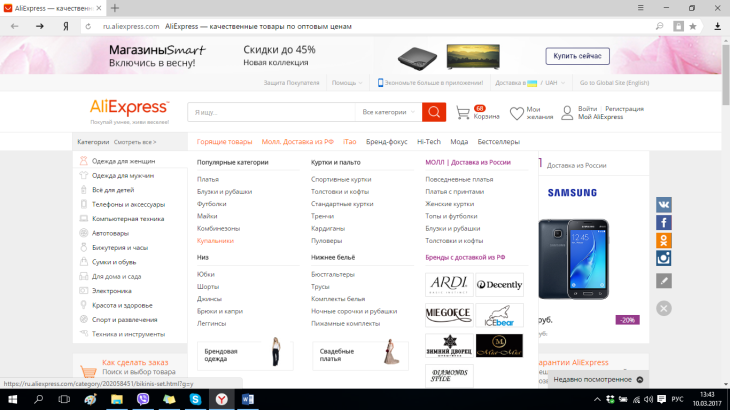Open browser downloads arrow icon
Screen dimensions: 730x410
717,27
